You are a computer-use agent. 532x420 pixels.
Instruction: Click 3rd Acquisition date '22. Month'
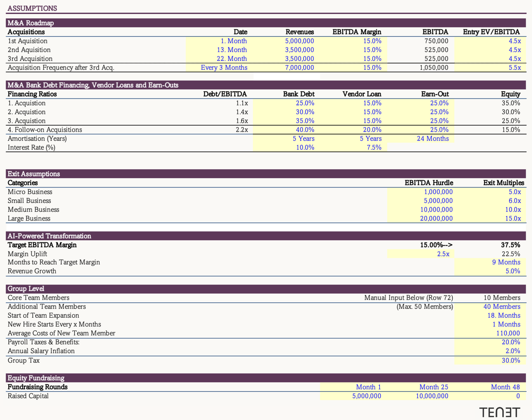[x=220, y=59]
